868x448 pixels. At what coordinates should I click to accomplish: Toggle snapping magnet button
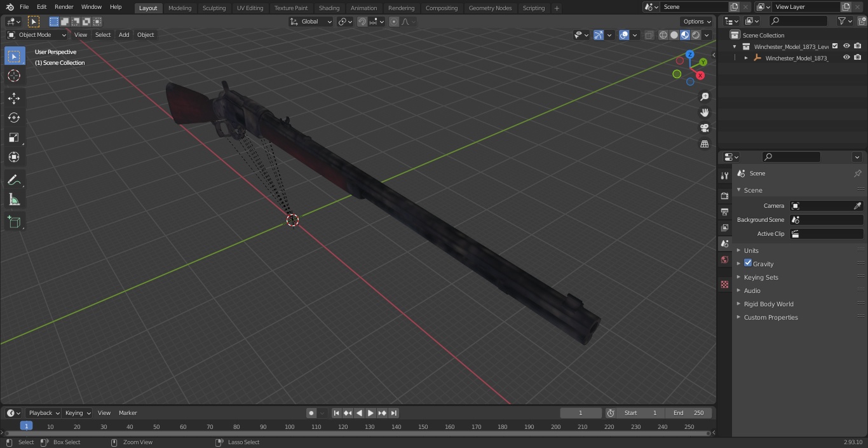362,22
